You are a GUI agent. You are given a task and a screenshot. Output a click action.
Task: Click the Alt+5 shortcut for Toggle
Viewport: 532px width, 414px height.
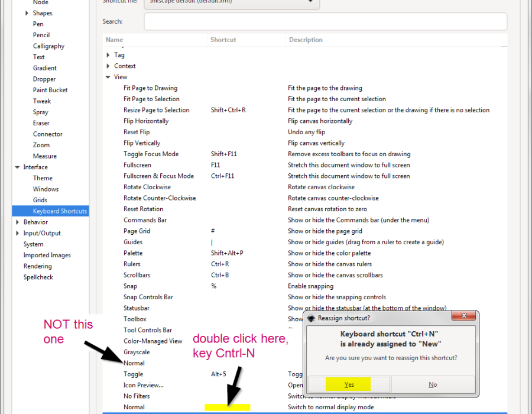point(219,374)
